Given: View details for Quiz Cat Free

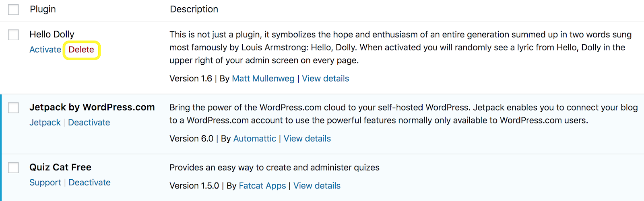Looking at the screenshot, I should (x=317, y=186).
